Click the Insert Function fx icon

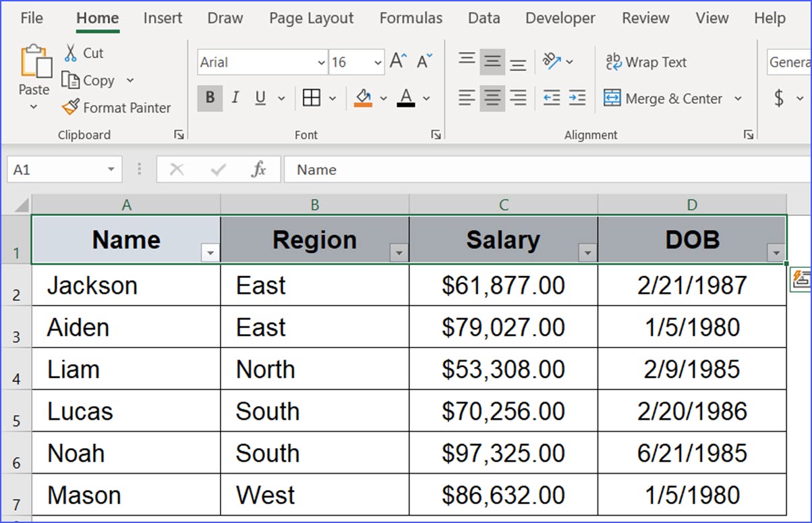pyautogui.click(x=258, y=170)
